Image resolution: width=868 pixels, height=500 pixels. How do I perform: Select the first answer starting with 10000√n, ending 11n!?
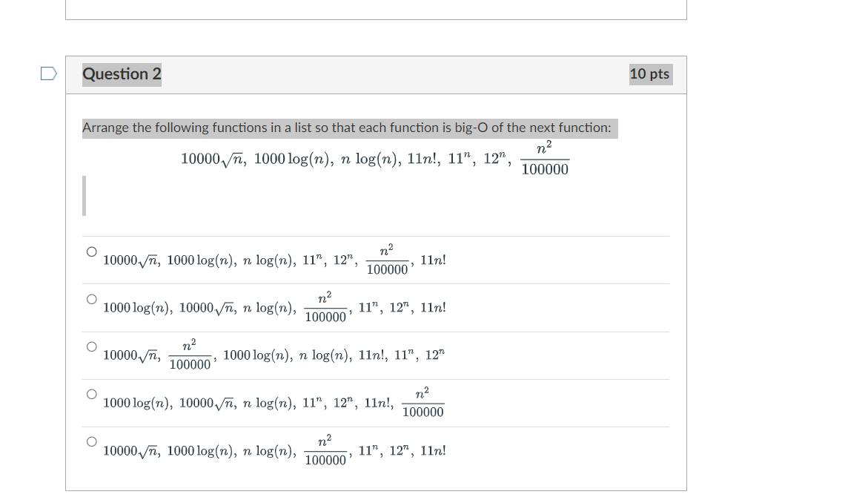pos(91,250)
